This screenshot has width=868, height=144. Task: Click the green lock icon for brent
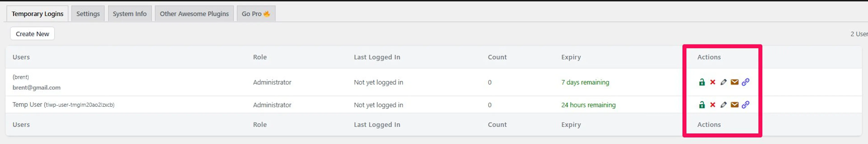tap(702, 82)
